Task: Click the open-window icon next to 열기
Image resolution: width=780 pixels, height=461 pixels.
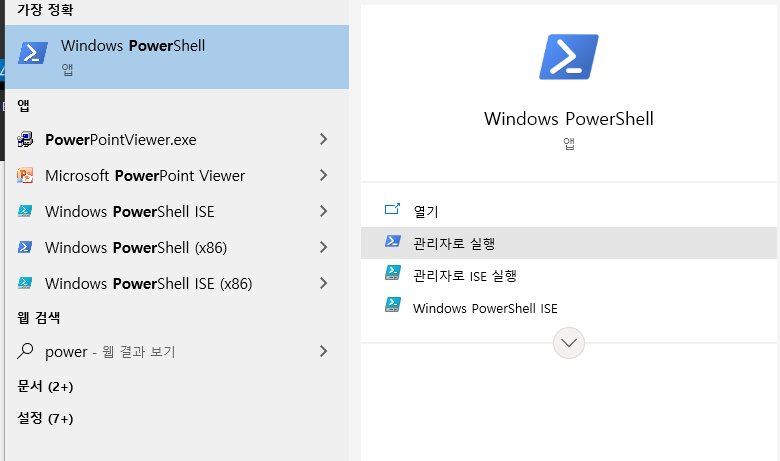Action: [392, 209]
